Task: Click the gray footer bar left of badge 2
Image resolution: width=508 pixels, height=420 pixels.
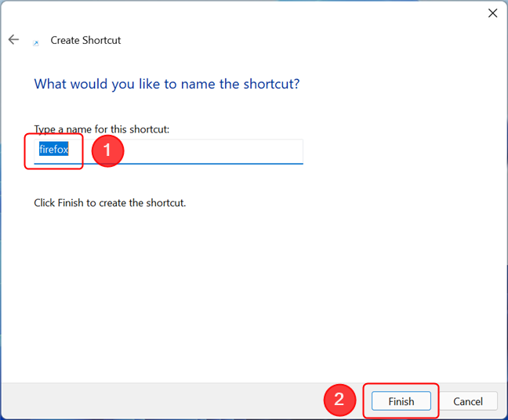Action: (162, 401)
